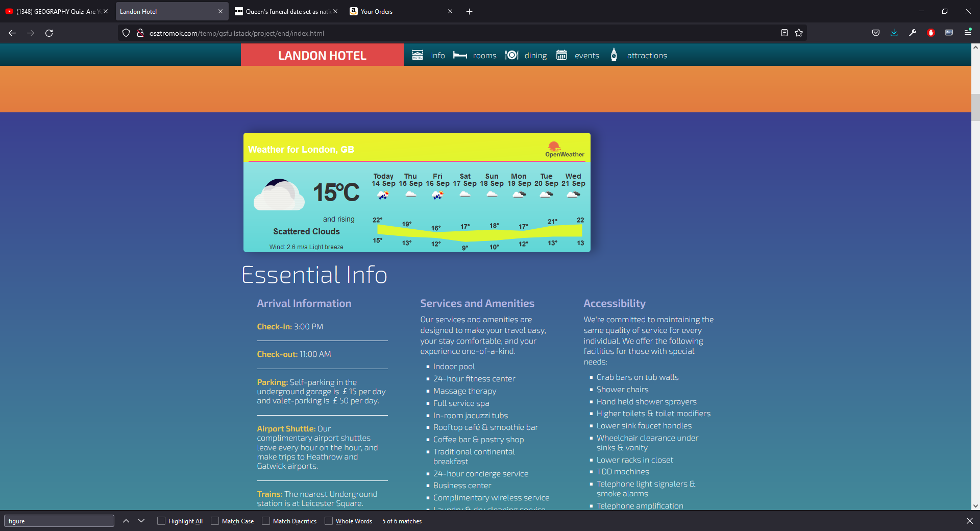Click the large scattered clouds weather icon
Screen dimensions: 980x531
coord(279,195)
